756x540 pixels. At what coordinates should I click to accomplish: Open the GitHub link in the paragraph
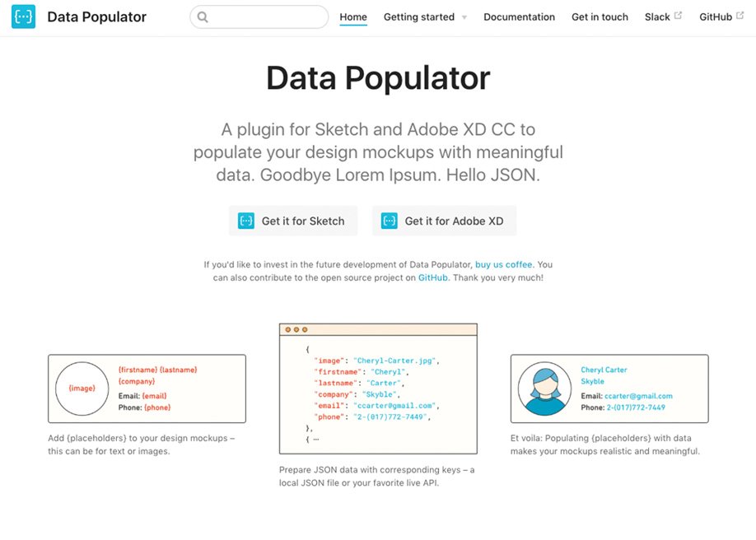[x=433, y=278]
